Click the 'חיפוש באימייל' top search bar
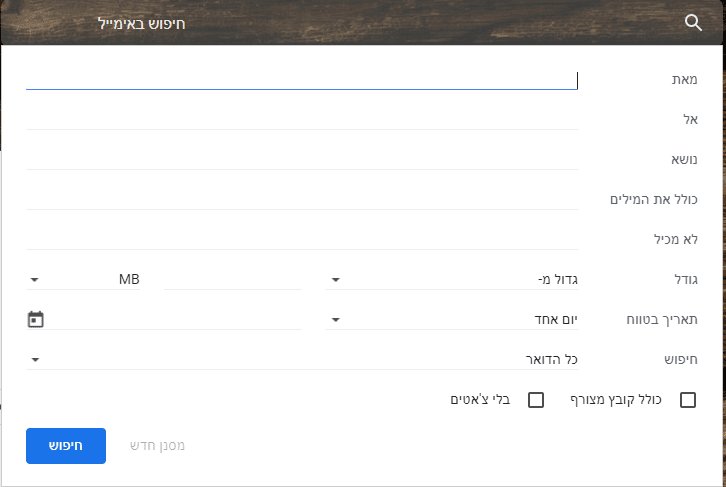The width and height of the screenshot is (726, 487). pyautogui.click(x=380, y=23)
